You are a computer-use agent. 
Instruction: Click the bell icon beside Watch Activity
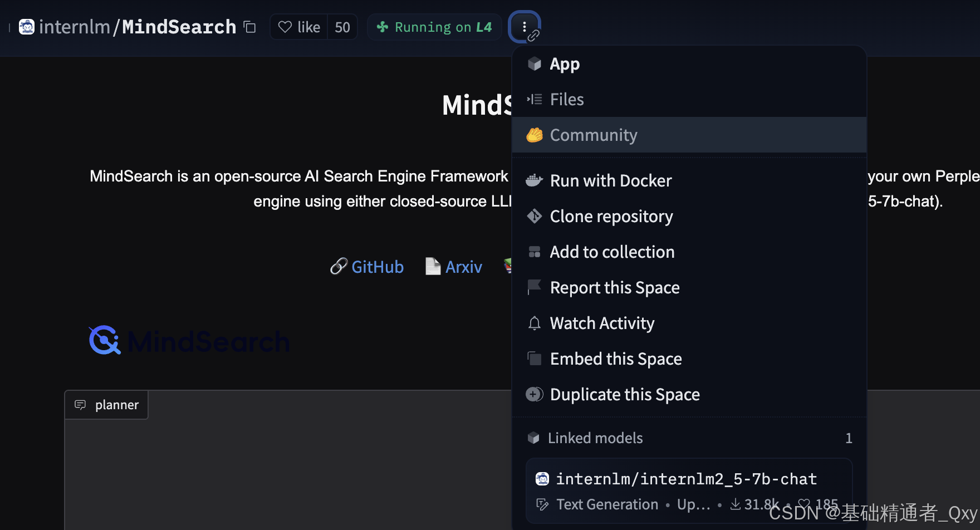pyautogui.click(x=535, y=323)
